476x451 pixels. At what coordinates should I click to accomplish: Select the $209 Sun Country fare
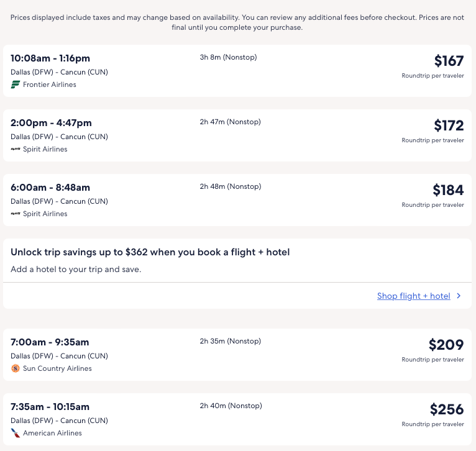[x=446, y=345]
